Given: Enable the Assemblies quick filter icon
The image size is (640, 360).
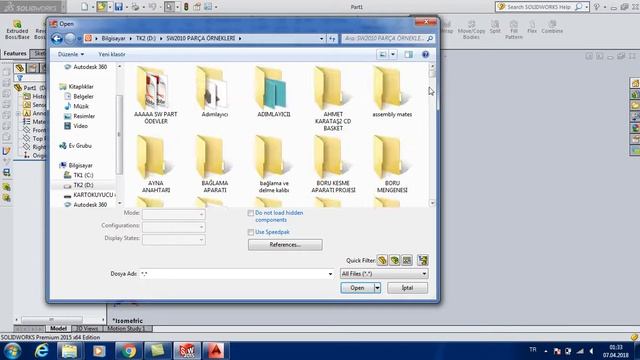Looking at the screenshot, I should click(394, 260).
